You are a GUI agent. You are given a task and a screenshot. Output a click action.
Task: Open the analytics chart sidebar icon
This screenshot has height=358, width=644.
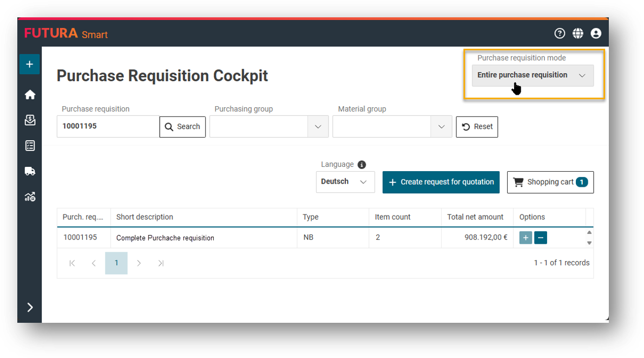30,197
